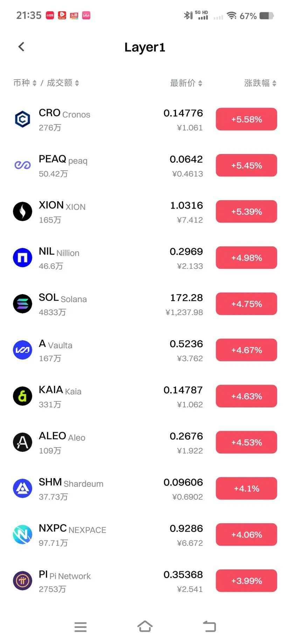Open the Solana SOL logo
The height and width of the screenshot is (644, 290).
click(22, 304)
